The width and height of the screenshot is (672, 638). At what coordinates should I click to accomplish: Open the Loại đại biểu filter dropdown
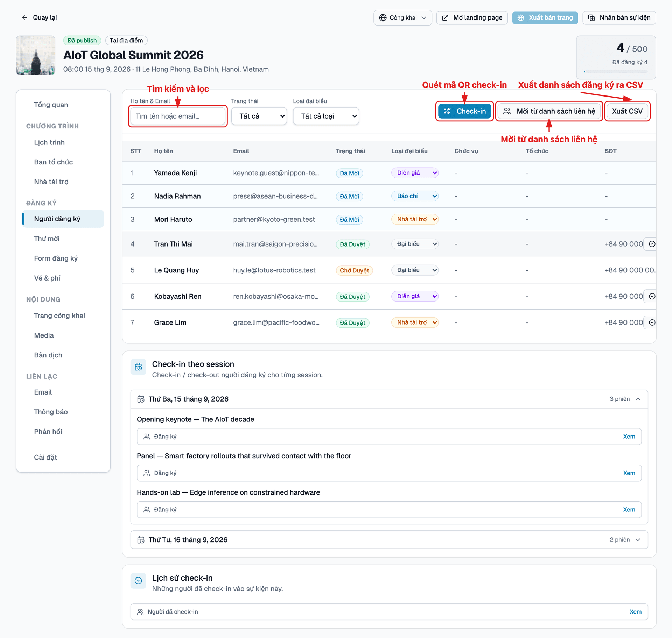point(326,116)
